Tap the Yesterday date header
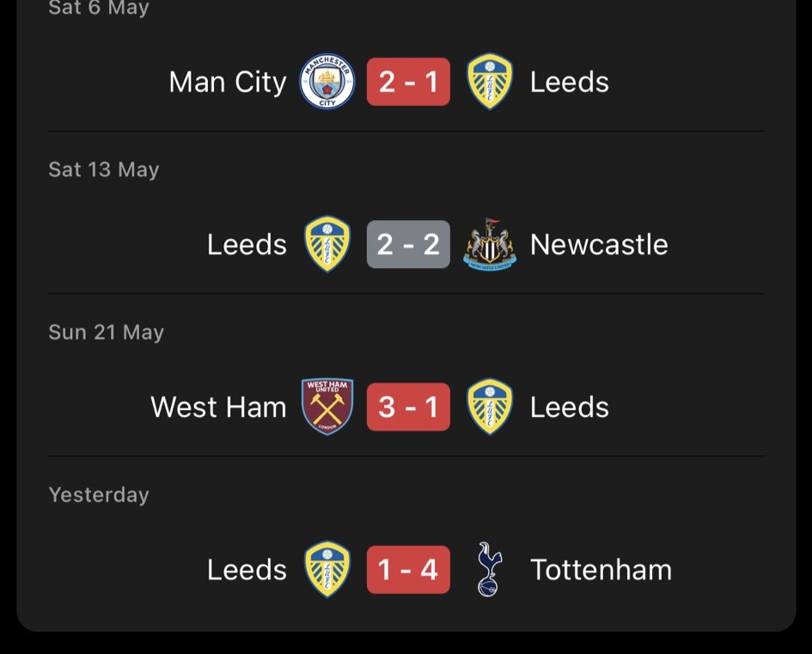The height and width of the screenshot is (654, 812). coord(99,495)
